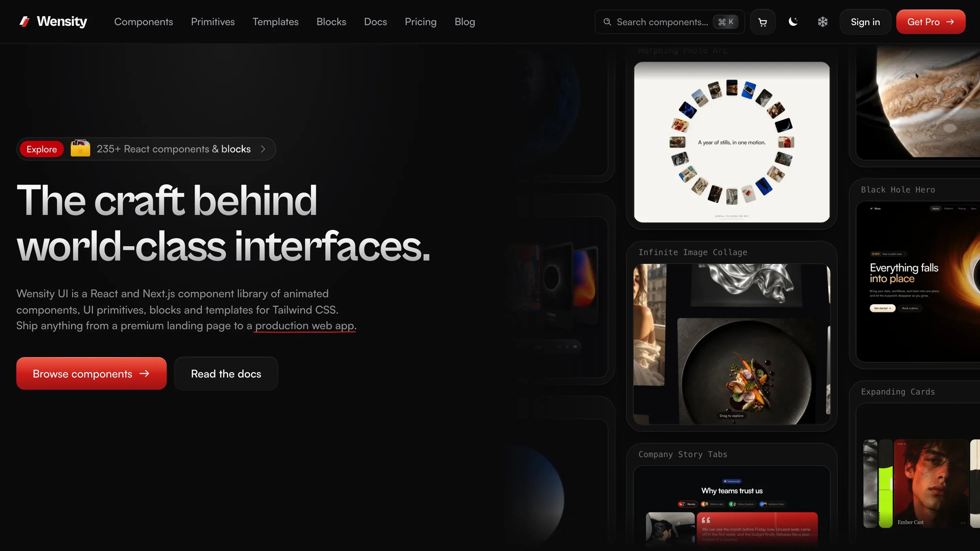The image size is (980, 551).
Task: Open the Morphing Photo Arc preview
Action: pos(732,142)
